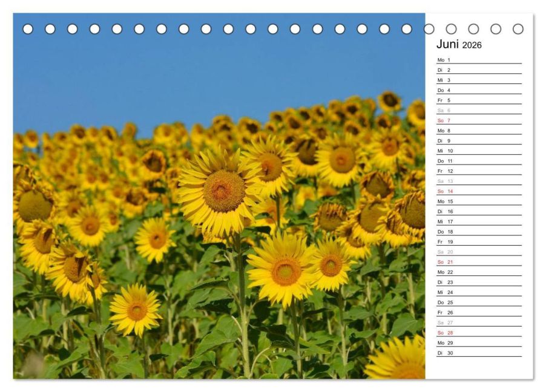The width and height of the screenshot is (546, 392).
Task: Select the 'Do 11' calendar row
Action: click(479, 161)
